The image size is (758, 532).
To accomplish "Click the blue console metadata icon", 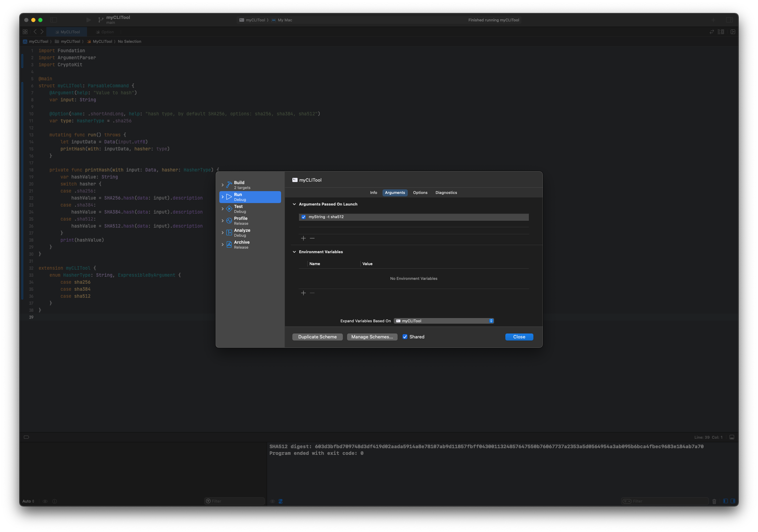I will 281,501.
